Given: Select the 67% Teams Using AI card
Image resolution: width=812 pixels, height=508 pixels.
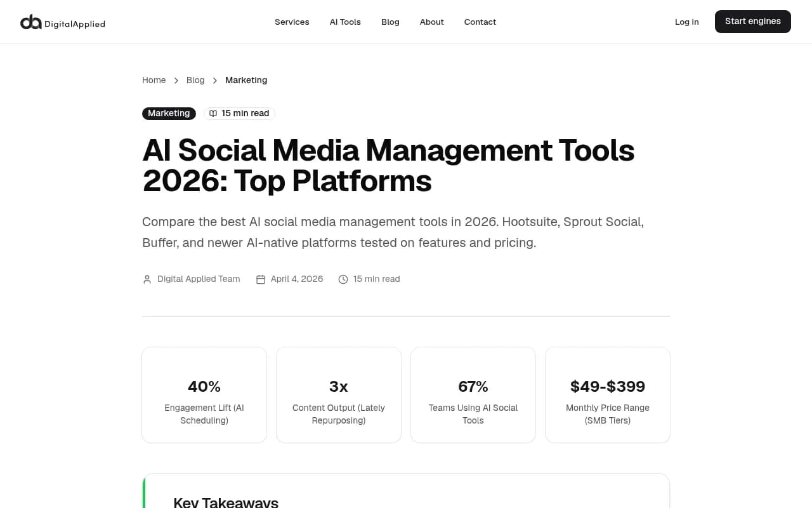Looking at the screenshot, I should tap(473, 395).
